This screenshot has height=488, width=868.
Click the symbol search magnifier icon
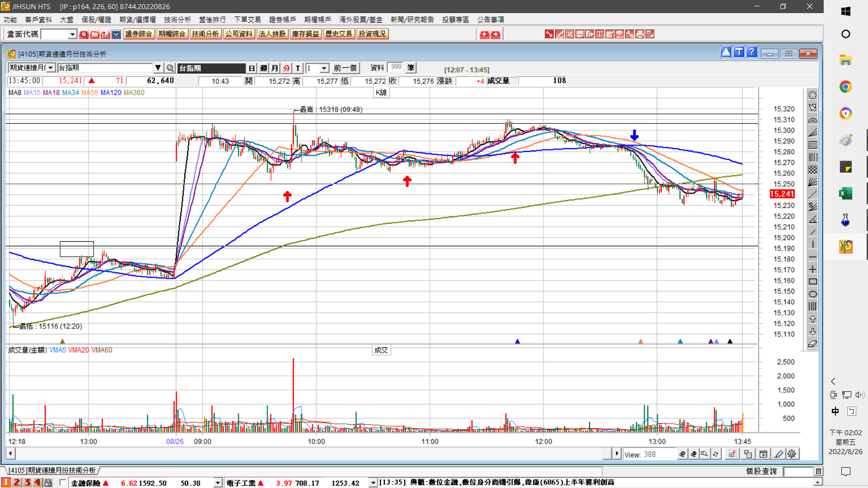[170, 68]
